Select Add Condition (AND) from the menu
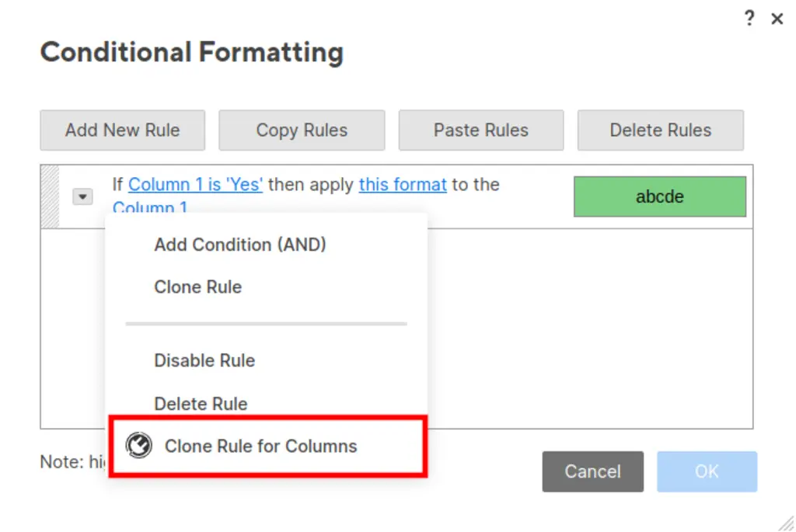This screenshot has height=532, width=796. coord(240,245)
